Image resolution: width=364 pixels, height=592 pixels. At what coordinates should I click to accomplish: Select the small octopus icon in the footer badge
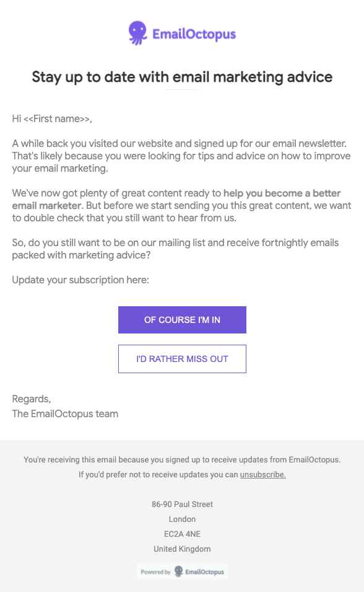(178, 571)
